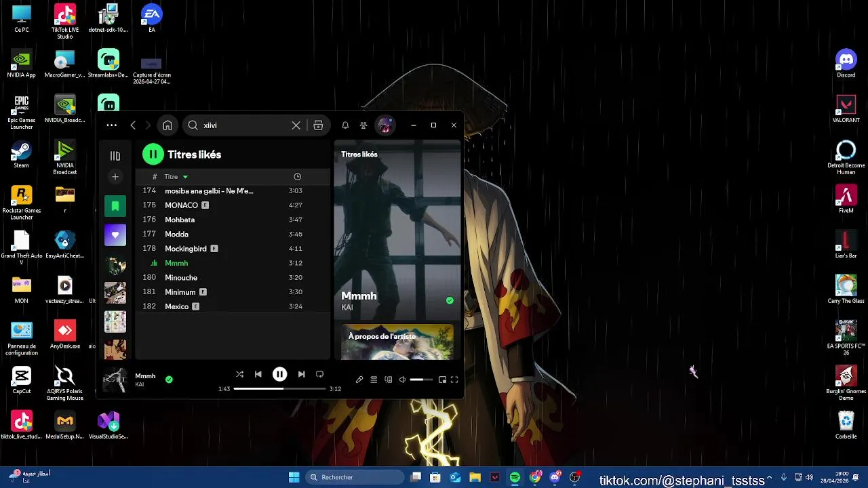
Task: Toggle the liked checkmark in Now Playing panel
Action: [x=450, y=300]
